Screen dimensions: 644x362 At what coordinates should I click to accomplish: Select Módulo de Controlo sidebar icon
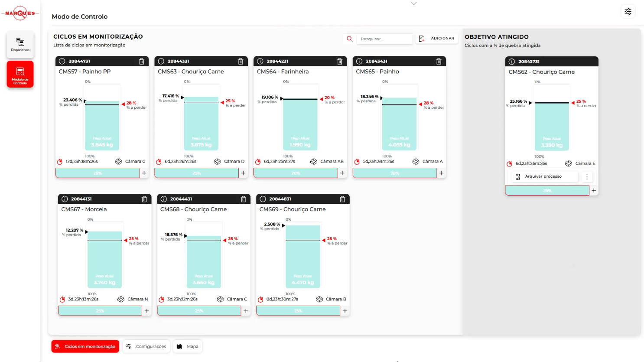20,74
